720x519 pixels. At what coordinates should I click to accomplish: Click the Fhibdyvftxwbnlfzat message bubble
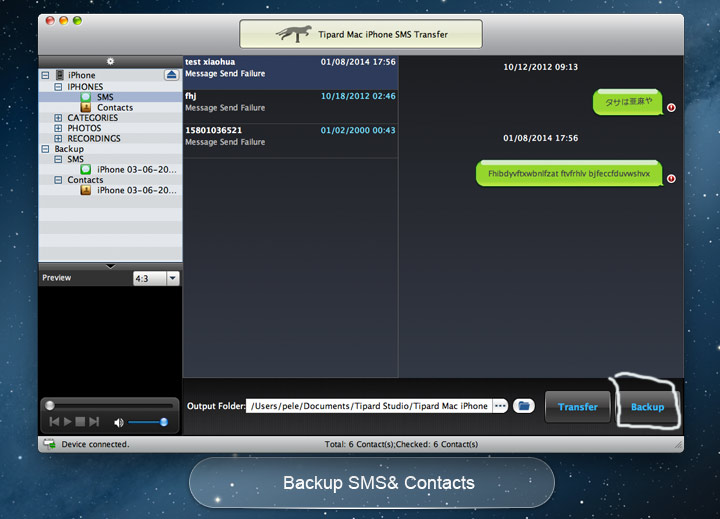[x=569, y=174]
